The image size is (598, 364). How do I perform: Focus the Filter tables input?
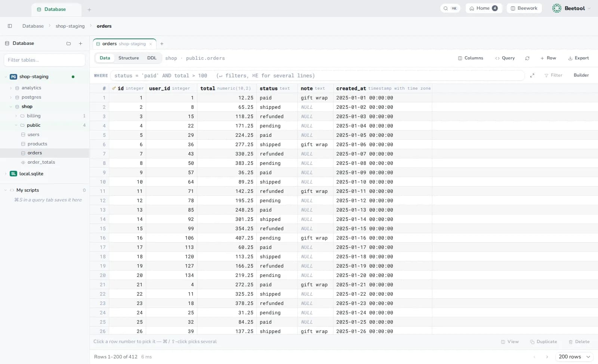44,60
